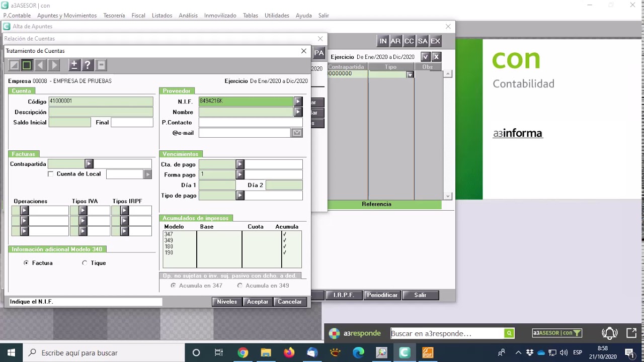This screenshot has height=362, width=644.
Task: Open the Tesorería menu
Action: pyautogui.click(x=114, y=16)
